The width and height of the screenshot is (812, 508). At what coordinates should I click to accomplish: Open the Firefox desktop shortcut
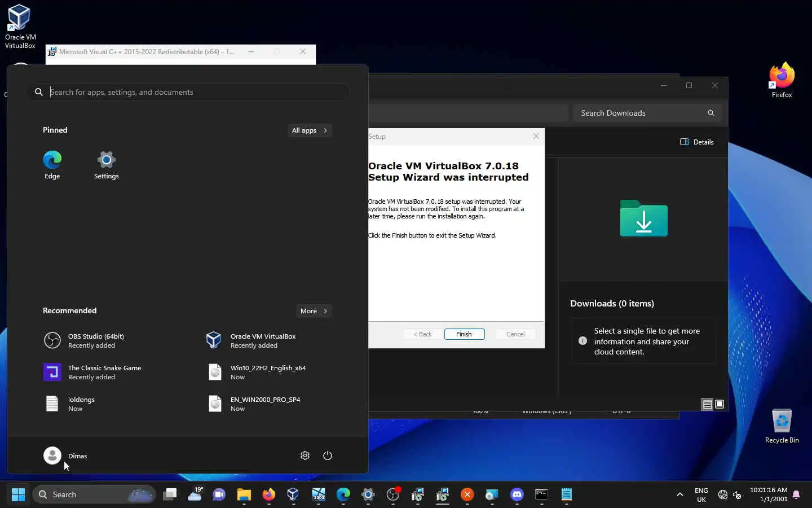coord(782,80)
